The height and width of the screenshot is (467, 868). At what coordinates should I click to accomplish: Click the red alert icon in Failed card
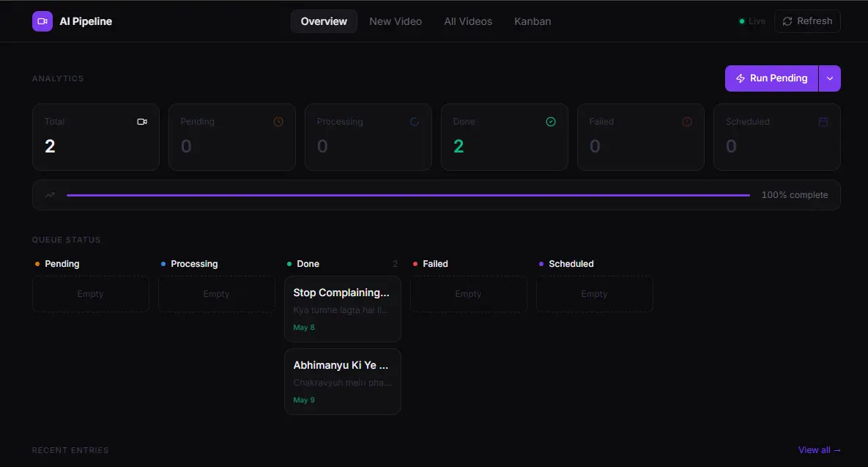pos(687,121)
